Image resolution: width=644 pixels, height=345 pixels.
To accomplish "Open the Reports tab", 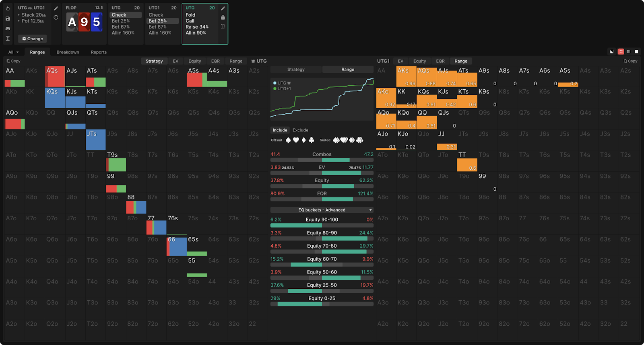I will [99, 52].
